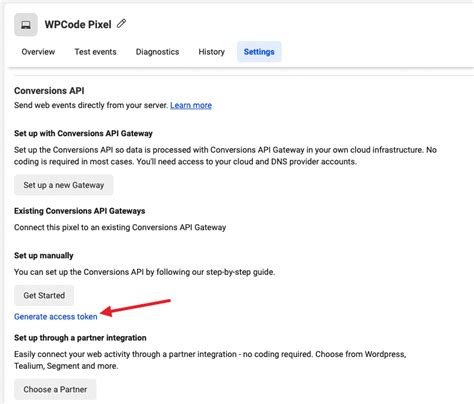Click the Get Started button
The width and height of the screenshot is (474, 404).
click(x=44, y=295)
